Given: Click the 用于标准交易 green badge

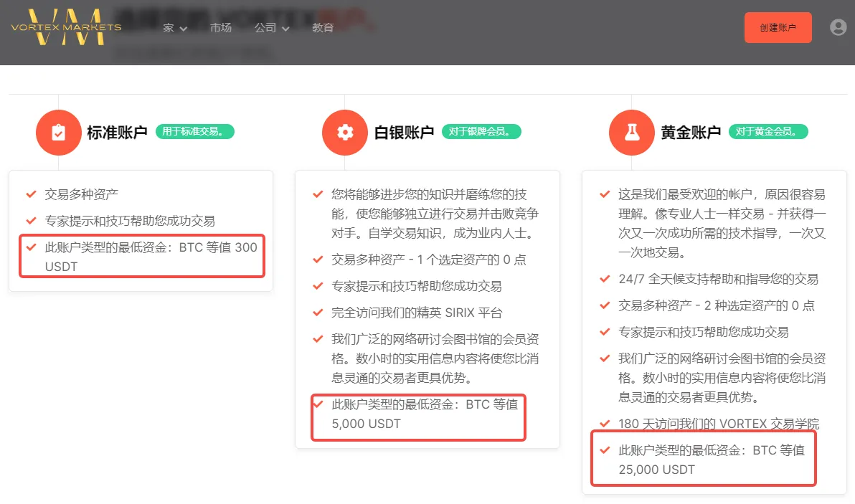Looking at the screenshot, I should [x=195, y=131].
